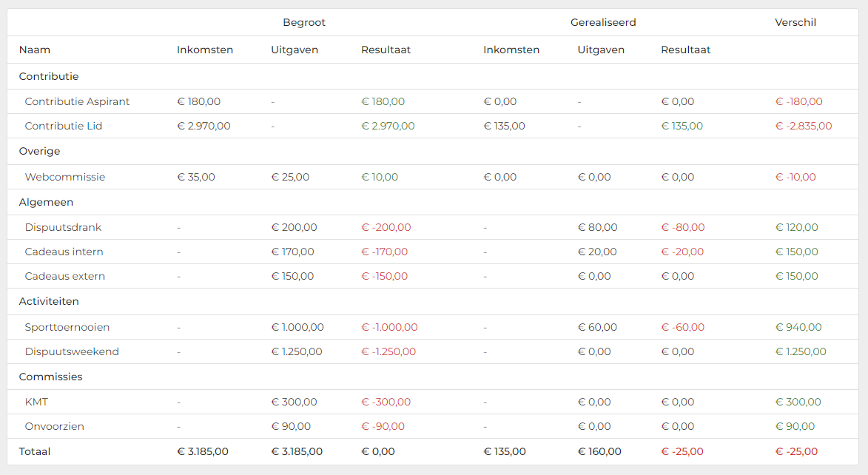Click the Cadeaus intern row name
This screenshot has width=868, height=475.
click(64, 252)
